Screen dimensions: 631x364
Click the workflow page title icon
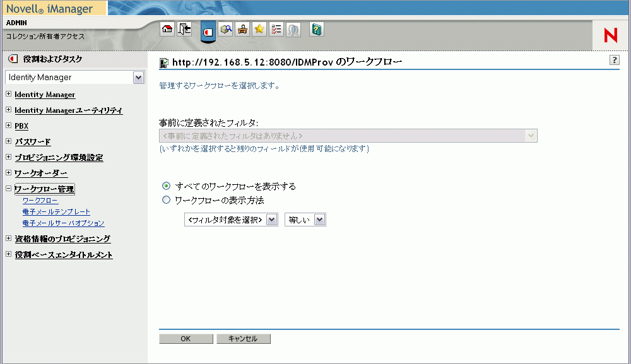164,62
